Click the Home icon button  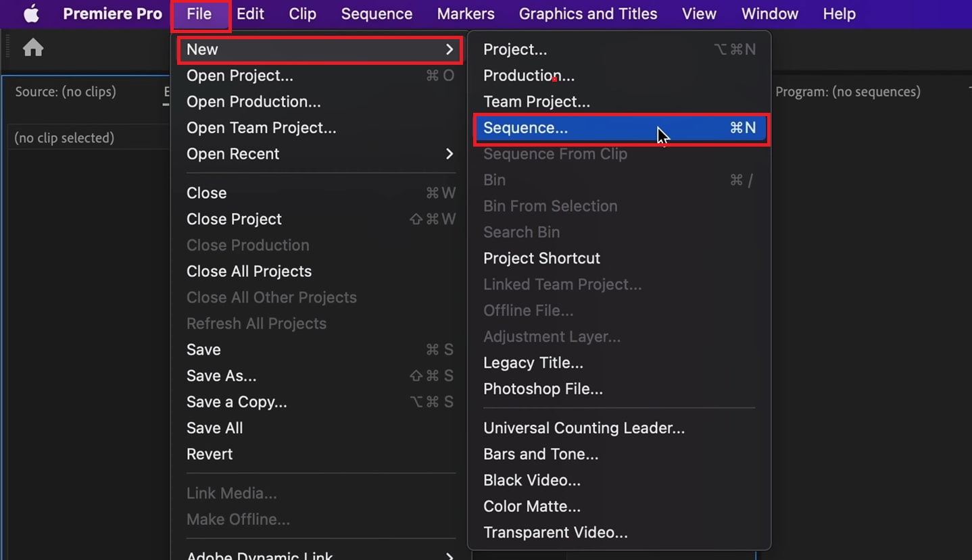click(33, 48)
